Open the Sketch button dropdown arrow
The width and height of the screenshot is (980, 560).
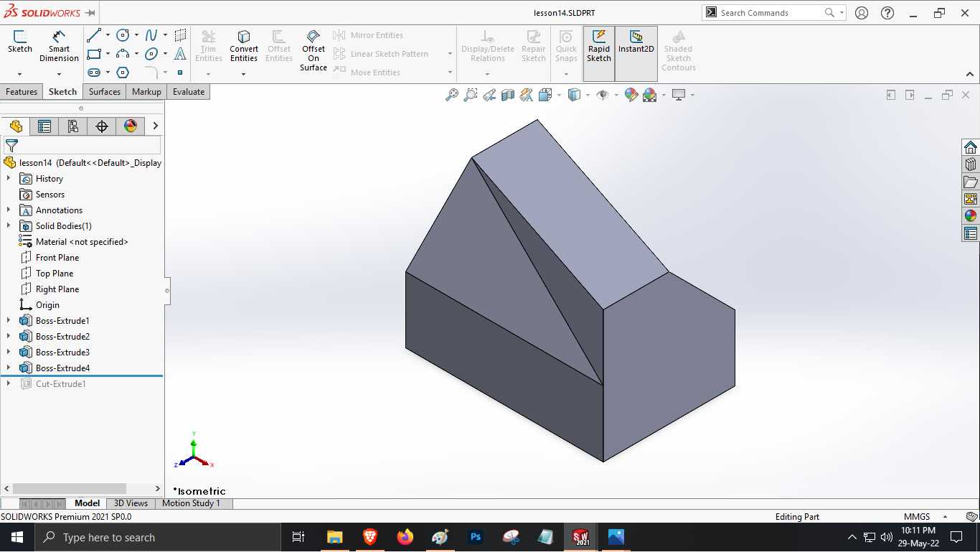pyautogui.click(x=19, y=74)
